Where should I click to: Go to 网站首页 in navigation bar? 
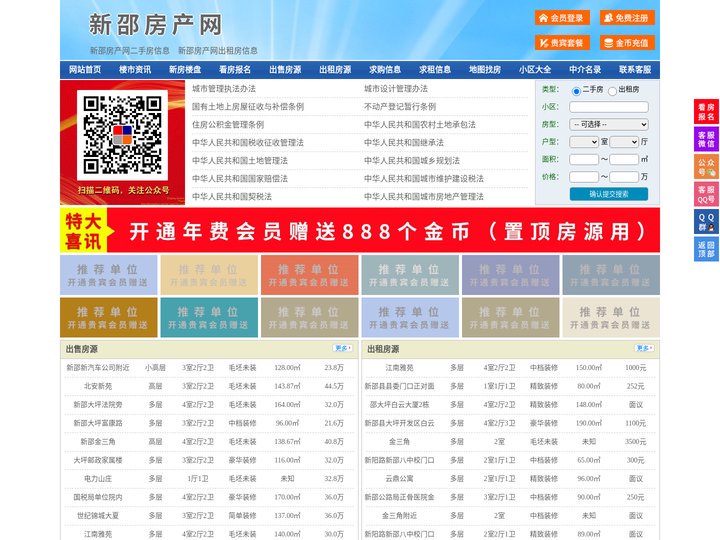[x=85, y=70]
